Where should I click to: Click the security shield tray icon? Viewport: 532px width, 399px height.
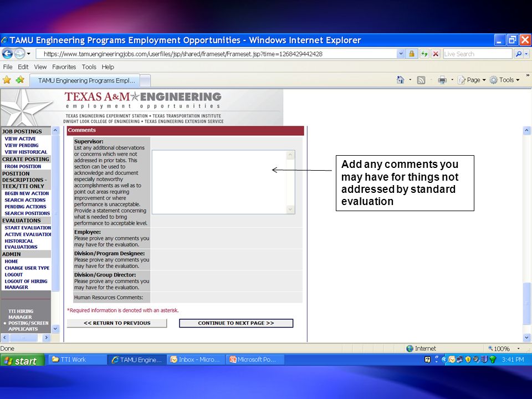pos(468,360)
